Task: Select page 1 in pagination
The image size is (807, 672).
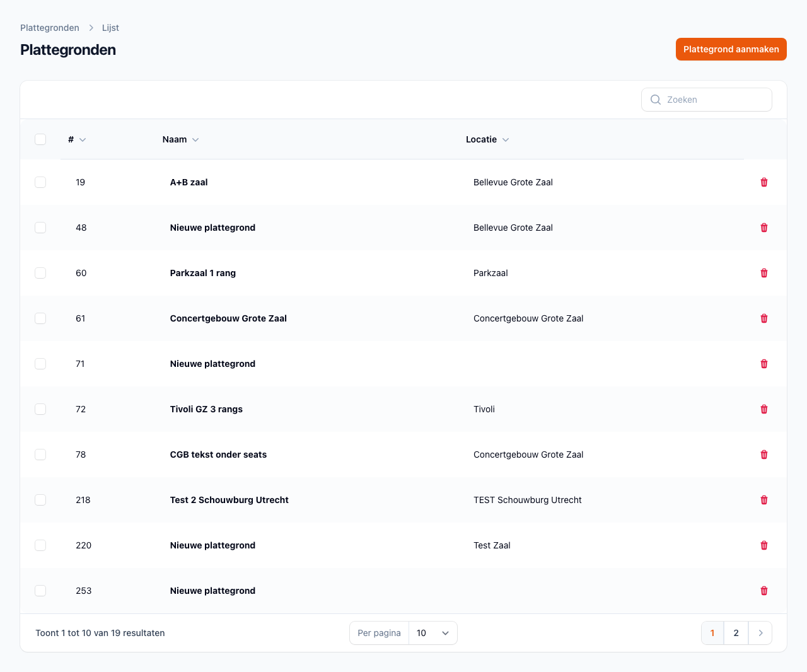Action: pos(712,633)
